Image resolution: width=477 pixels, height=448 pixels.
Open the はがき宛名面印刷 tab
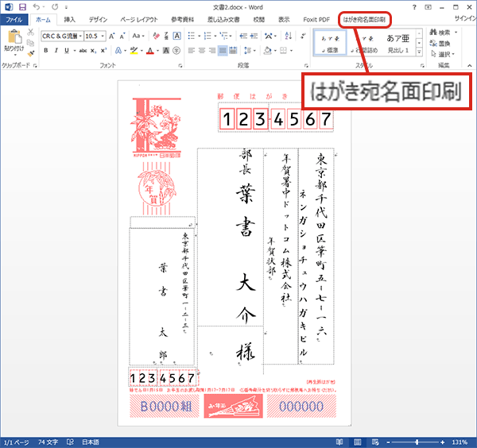coord(364,20)
